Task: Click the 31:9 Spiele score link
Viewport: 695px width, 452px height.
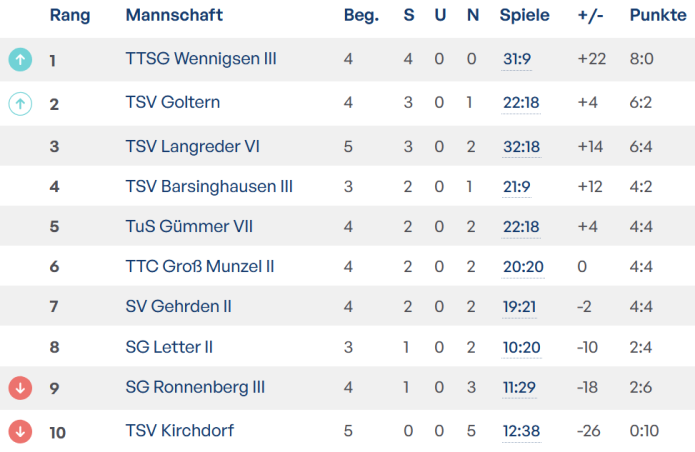Action: click(517, 60)
